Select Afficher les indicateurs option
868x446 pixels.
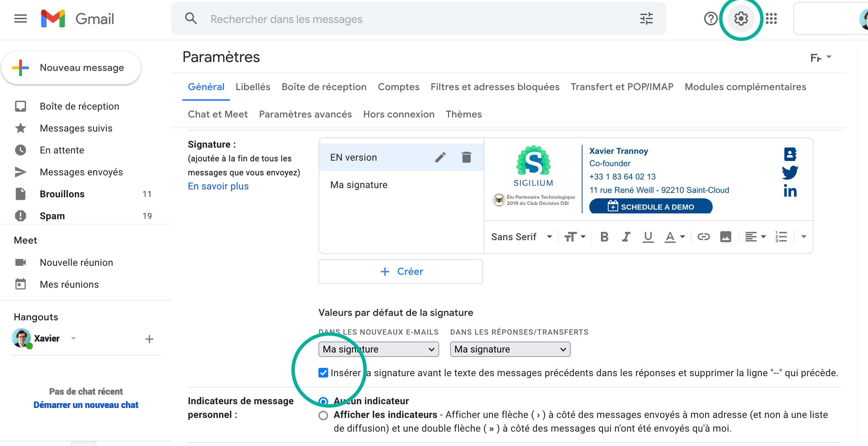click(x=323, y=416)
